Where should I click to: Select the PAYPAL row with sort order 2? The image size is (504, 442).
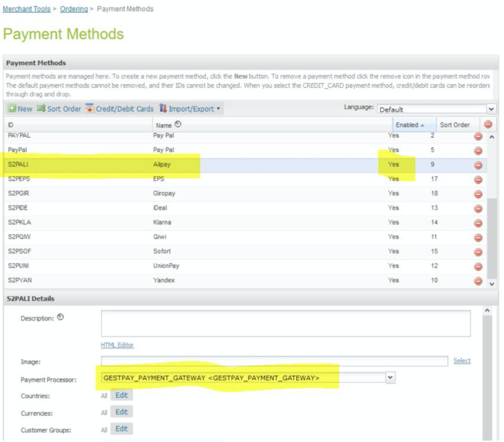click(245, 137)
